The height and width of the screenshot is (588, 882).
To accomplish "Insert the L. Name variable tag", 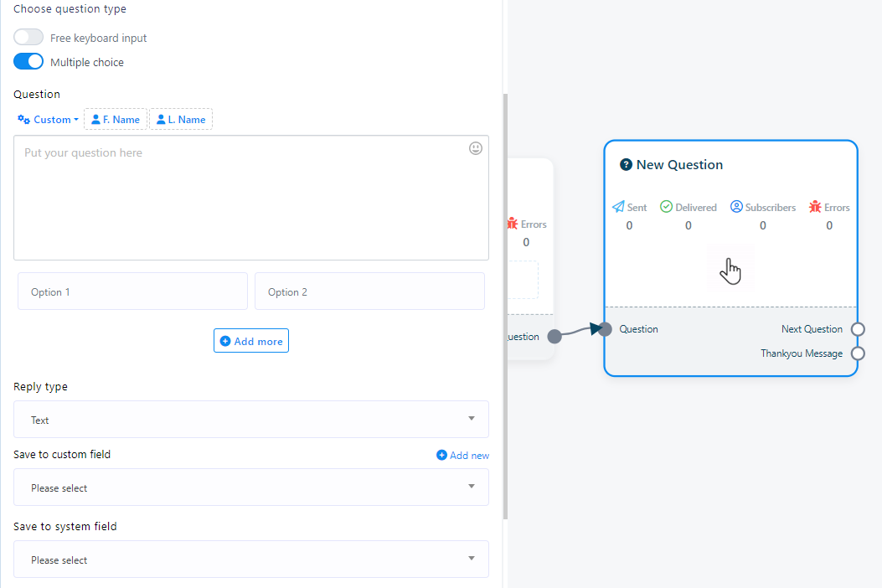I will 181,120.
